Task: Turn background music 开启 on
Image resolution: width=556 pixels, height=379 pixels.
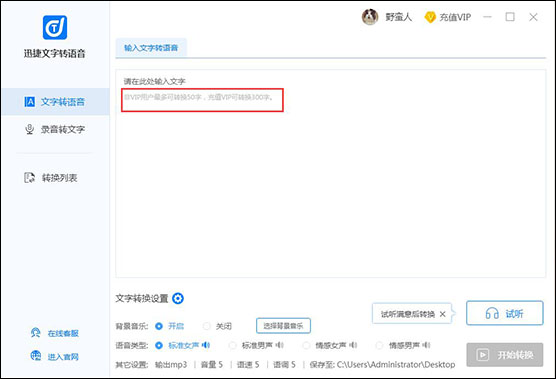Action: point(159,326)
